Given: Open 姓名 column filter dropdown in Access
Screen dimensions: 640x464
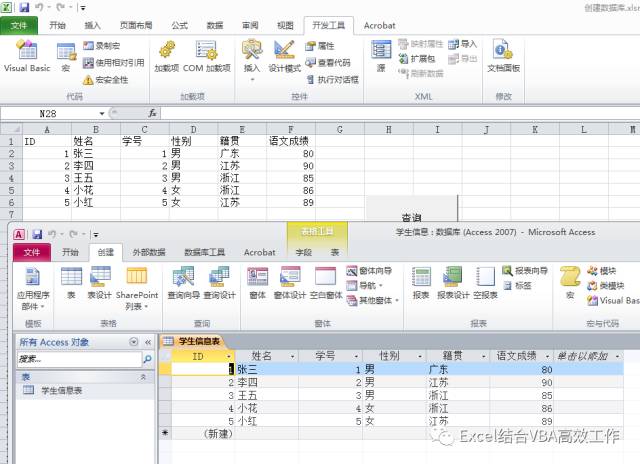Looking at the screenshot, I should [292, 356].
